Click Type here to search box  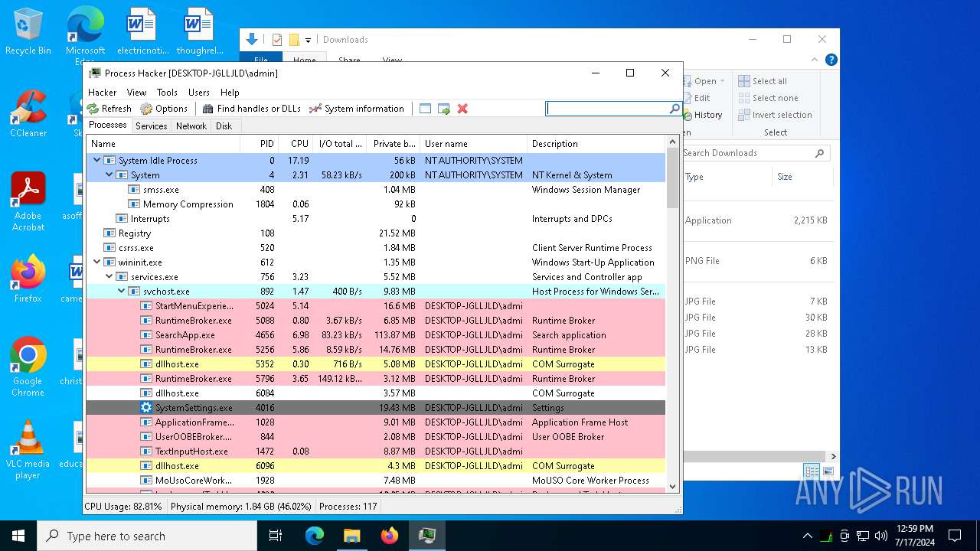pos(147,536)
